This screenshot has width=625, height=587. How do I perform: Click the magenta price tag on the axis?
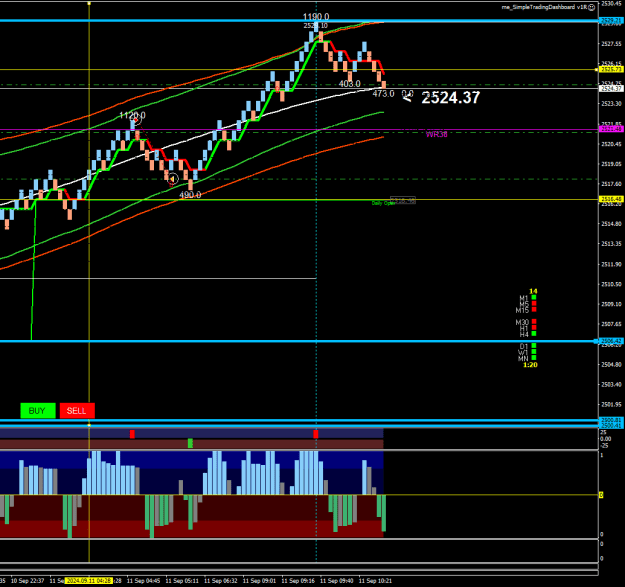tap(611, 129)
